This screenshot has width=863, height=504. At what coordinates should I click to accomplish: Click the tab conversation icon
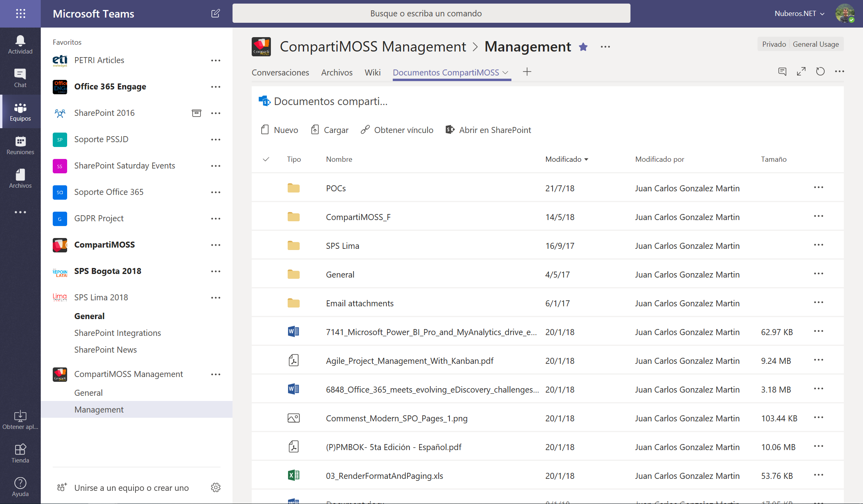coord(782,71)
